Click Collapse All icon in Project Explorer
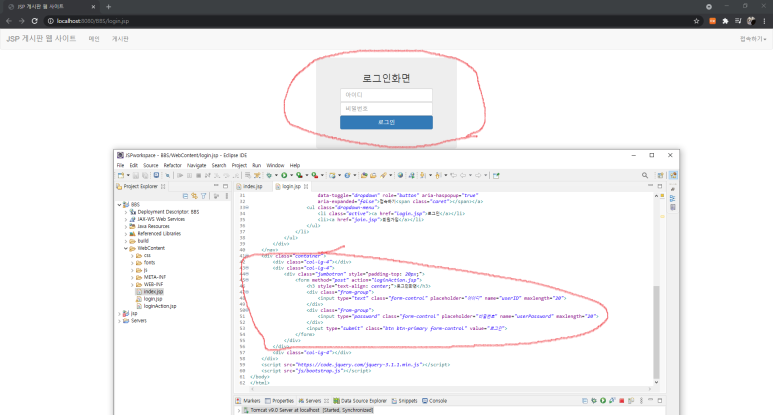The image size is (773, 415). coord(185,196)
